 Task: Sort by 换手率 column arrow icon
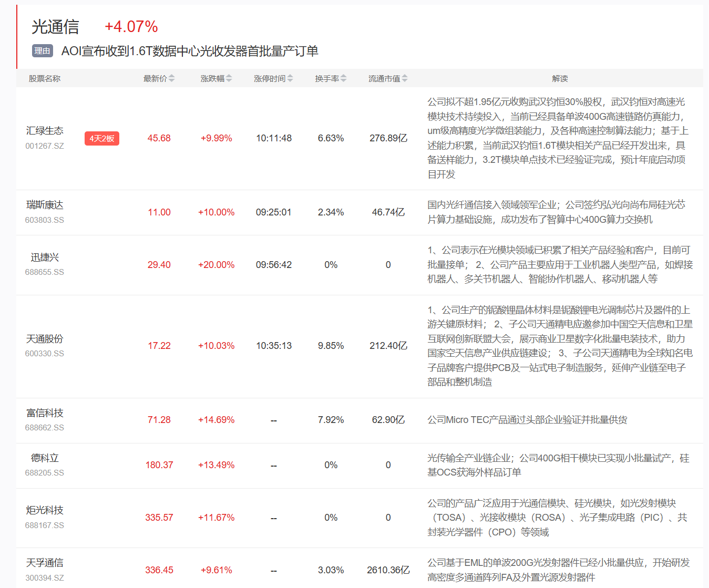pyautogui.click(x=344, y=78)
